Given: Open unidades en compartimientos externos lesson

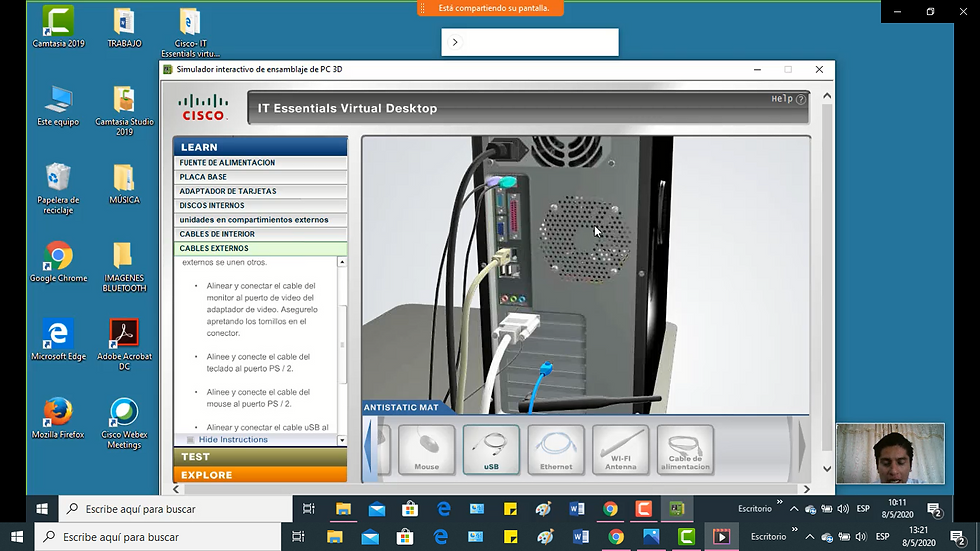Looking at the screenshot, I should pyautogui.click(x=260, y=220).
